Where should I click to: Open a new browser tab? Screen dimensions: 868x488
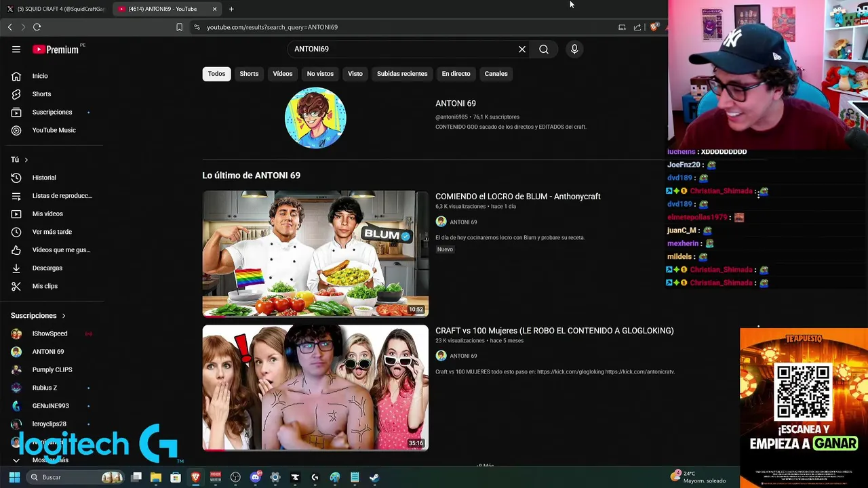click(x=231, y=9)
